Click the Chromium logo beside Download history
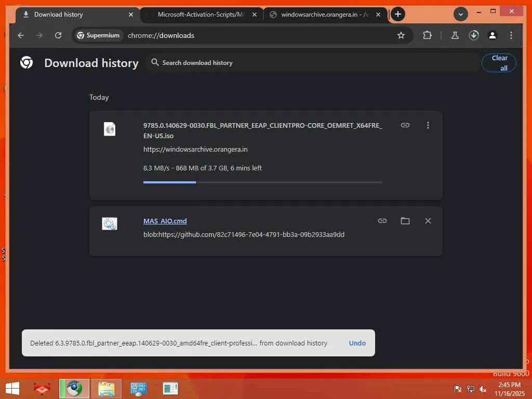This screenshot has height=399, width=532. 26,62
